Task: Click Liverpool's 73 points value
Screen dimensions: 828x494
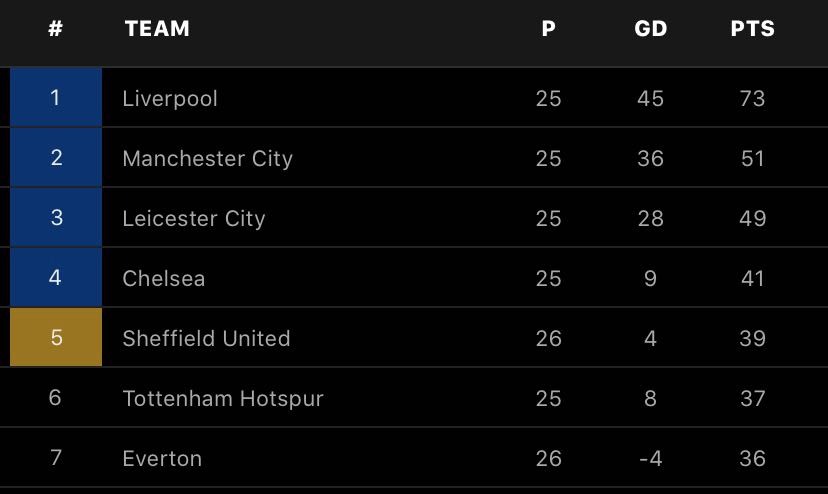Action: [x=752, y=98]
